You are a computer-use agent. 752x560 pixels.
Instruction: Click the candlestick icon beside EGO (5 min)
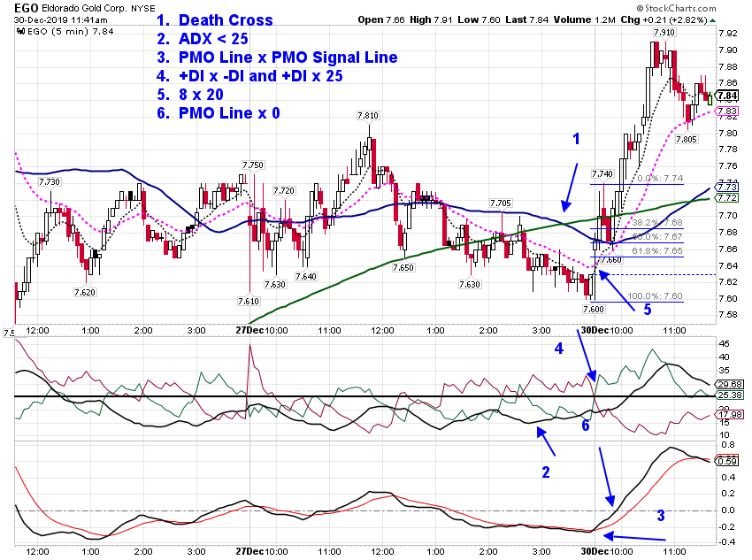click(20, 32)
